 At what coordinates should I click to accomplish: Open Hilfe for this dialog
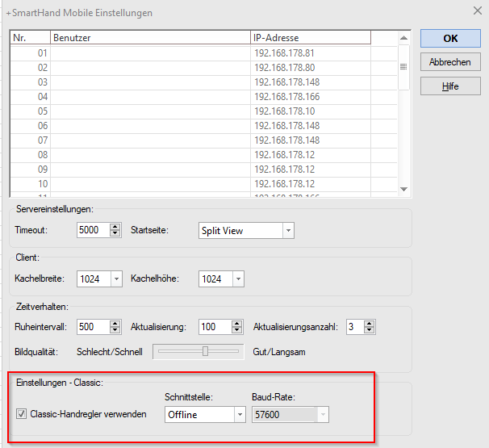click(450, 86)
